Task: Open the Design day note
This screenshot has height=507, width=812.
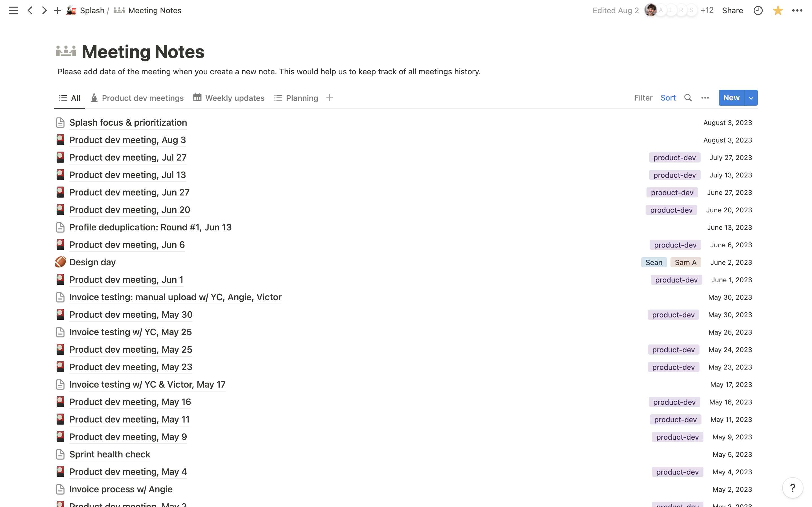Action: click(x=92, y=262)
